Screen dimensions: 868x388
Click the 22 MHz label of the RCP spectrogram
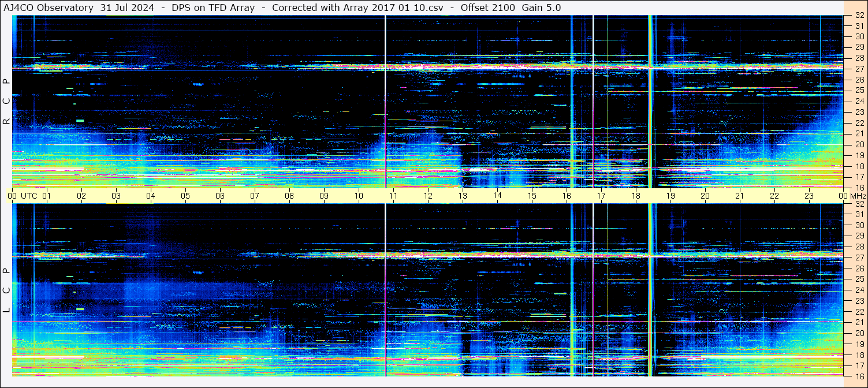859,123
